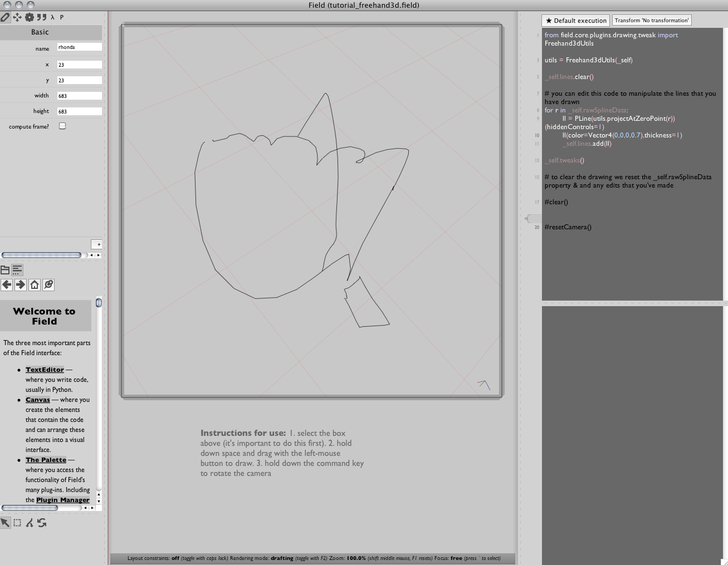Open the Default execution dropdown
Image resolution: width=728 pixels, height=565 pixels.
(575, 21)
